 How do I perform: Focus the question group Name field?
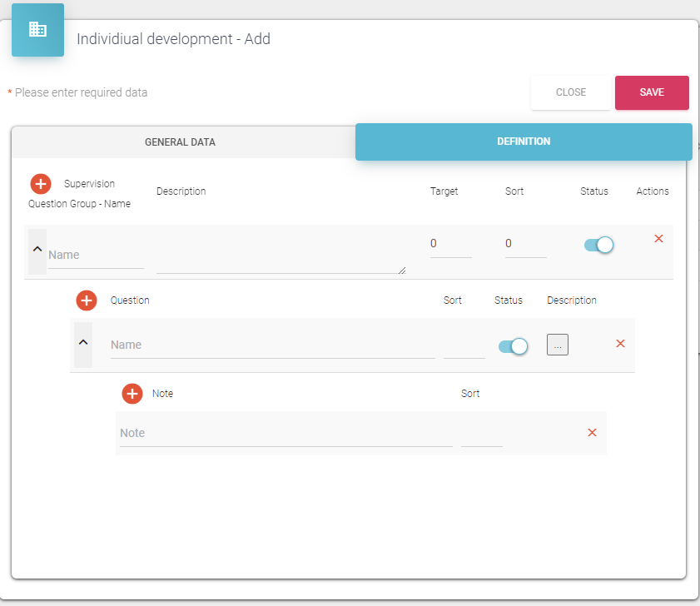[x=95, y=256]
